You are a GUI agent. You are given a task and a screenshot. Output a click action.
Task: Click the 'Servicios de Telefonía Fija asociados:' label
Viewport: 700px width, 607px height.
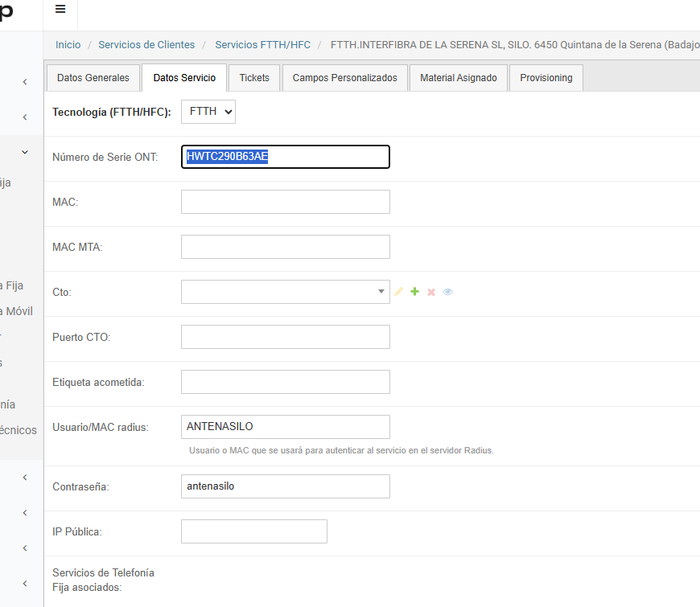[x=103, y=580]
